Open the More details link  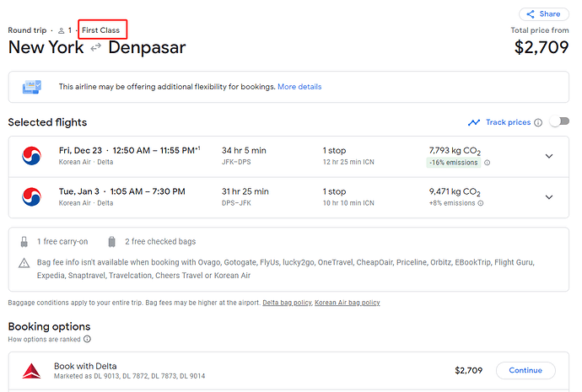[x=299, y=87]
